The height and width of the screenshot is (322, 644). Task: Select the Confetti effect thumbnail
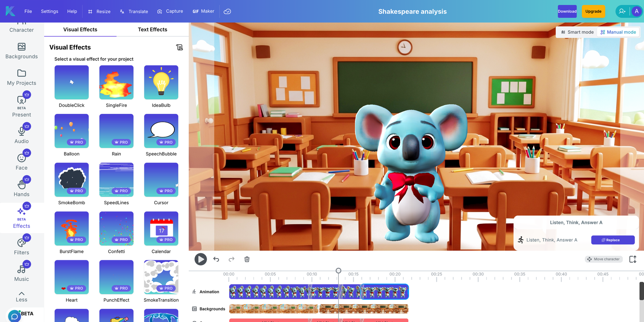coord(116,228)
